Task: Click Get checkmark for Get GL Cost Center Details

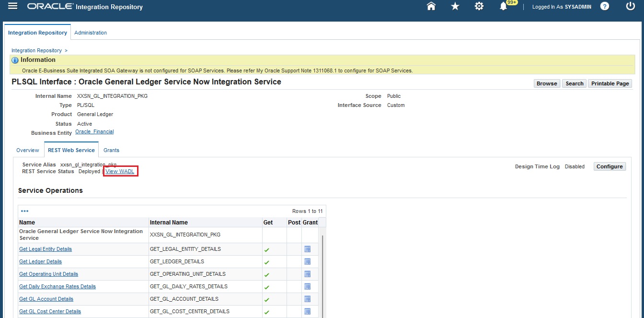Action: [267, 312]
